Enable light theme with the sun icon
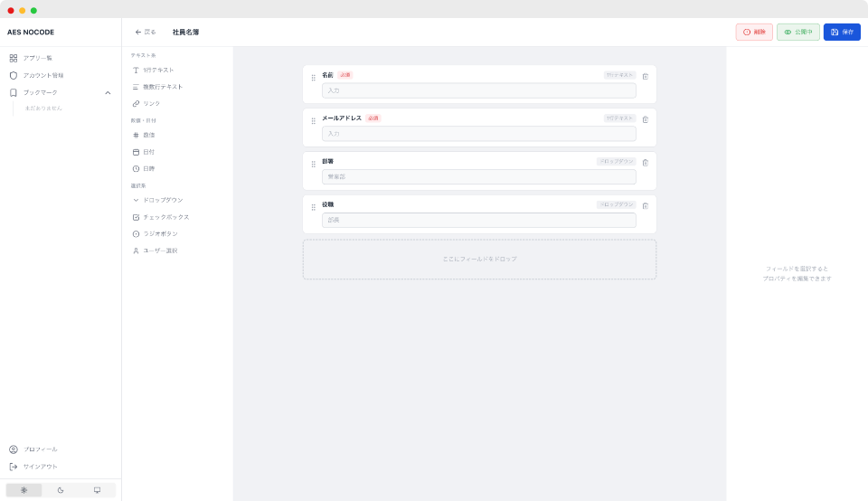The width and height of the screenshot is (868, 501). [x=24, y=490]
